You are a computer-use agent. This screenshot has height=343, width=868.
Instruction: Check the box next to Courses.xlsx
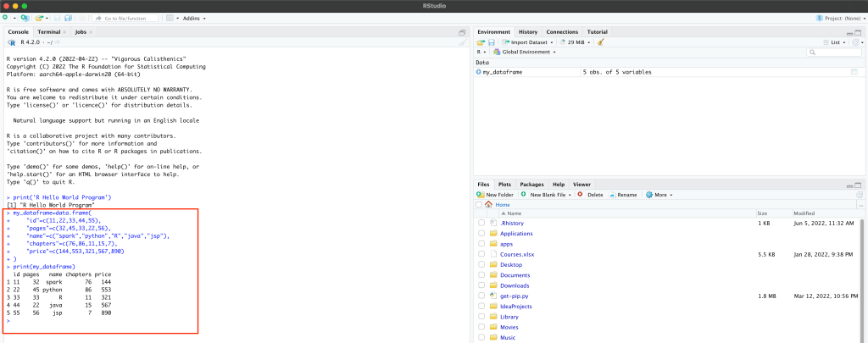click(x=481, y=254)
